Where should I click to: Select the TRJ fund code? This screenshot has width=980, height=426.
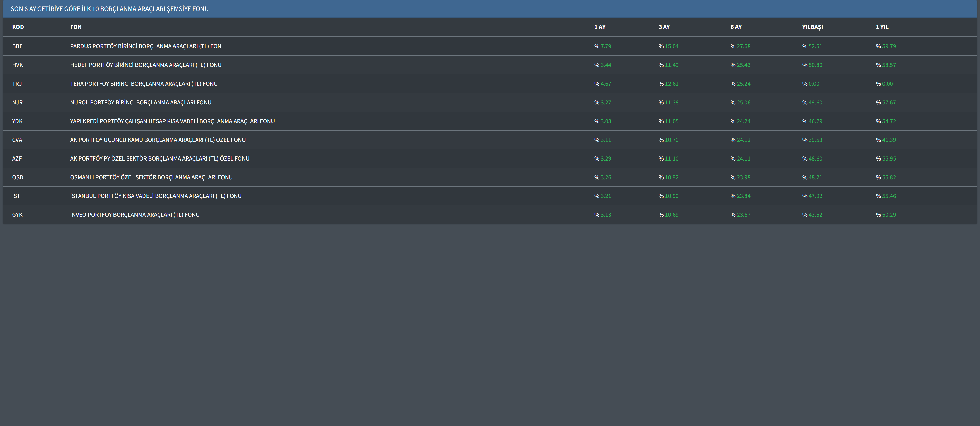pyautogui.click(x=17, y=84)
